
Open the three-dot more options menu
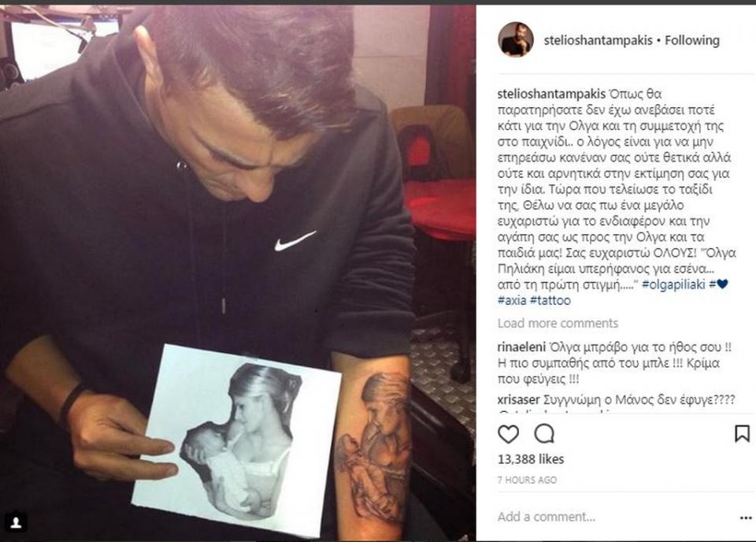click(746, 518)
